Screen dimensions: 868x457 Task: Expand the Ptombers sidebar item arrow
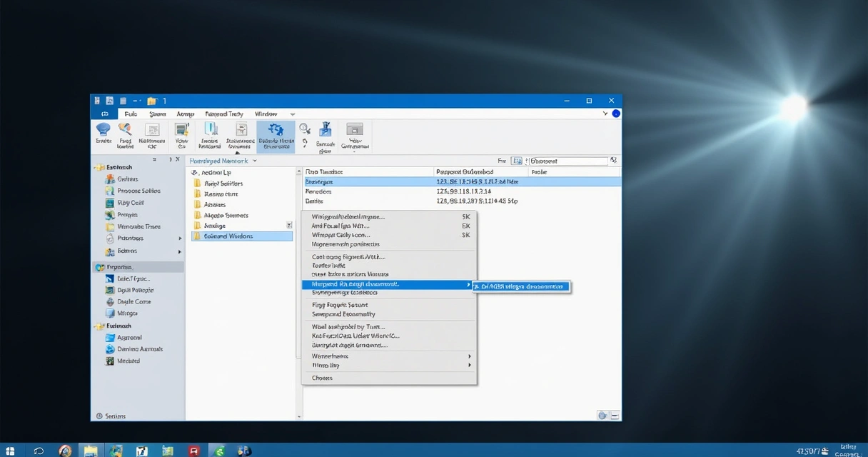(180, 238)
